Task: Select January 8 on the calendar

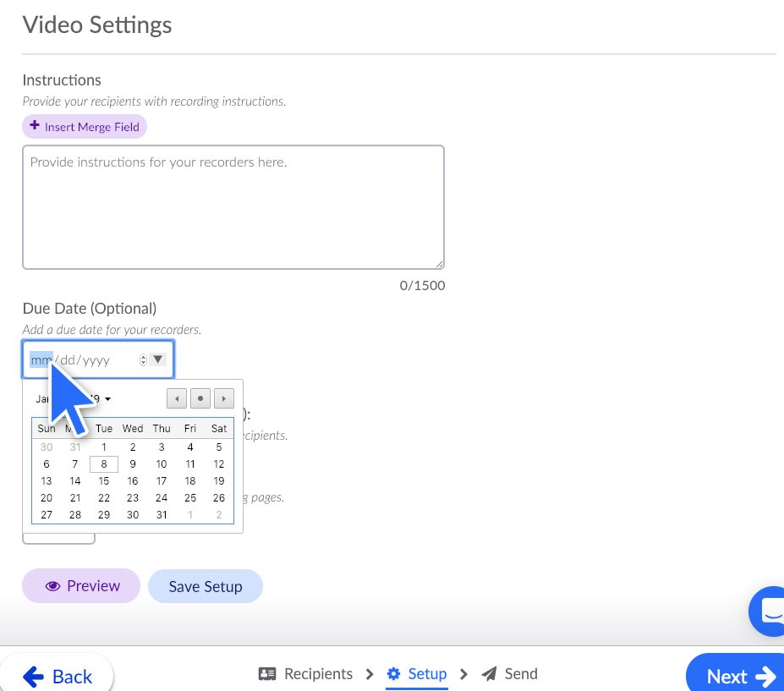Action: 103,463
